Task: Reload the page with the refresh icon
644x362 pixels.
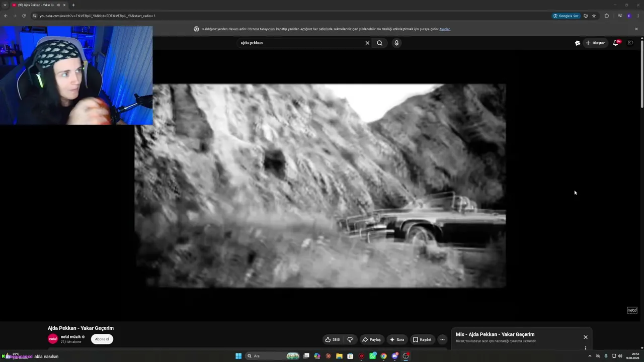Action: (24, 16)
